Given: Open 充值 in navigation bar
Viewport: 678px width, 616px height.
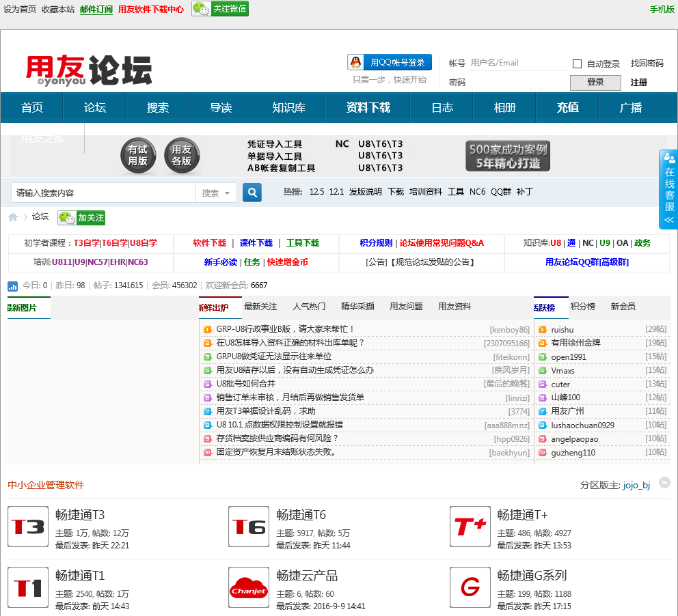Looking at the screenshot, I should pyautogui.click(x=567, y=108).
